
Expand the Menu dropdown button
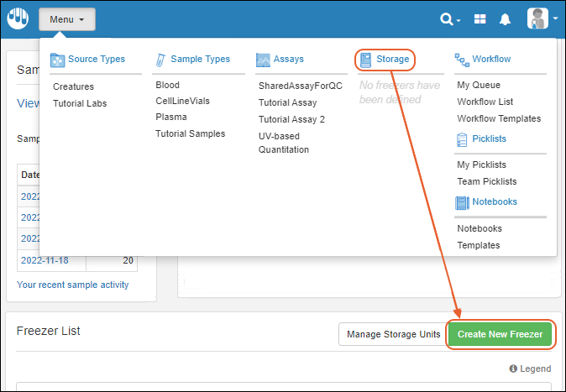tap(66, 19)
